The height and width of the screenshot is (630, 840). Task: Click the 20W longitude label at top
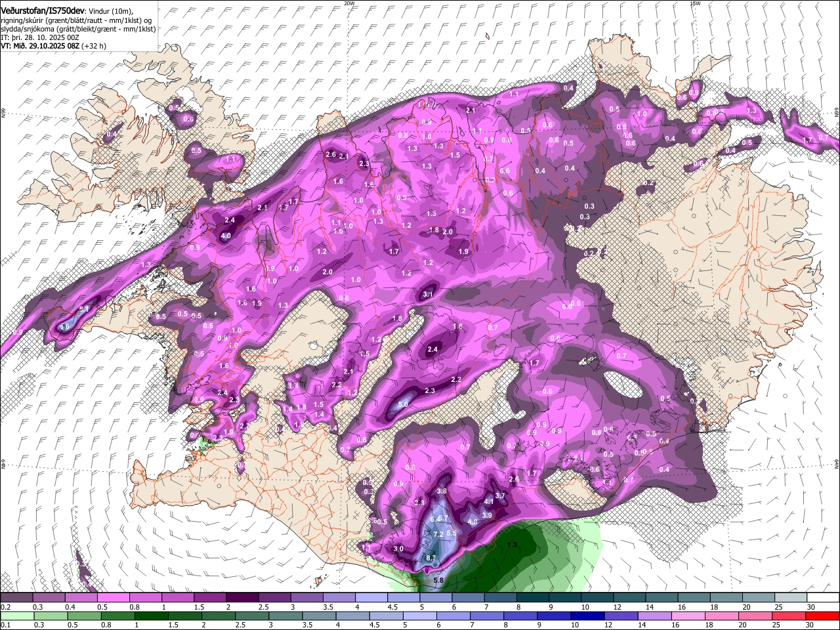(x=349, y=3)
